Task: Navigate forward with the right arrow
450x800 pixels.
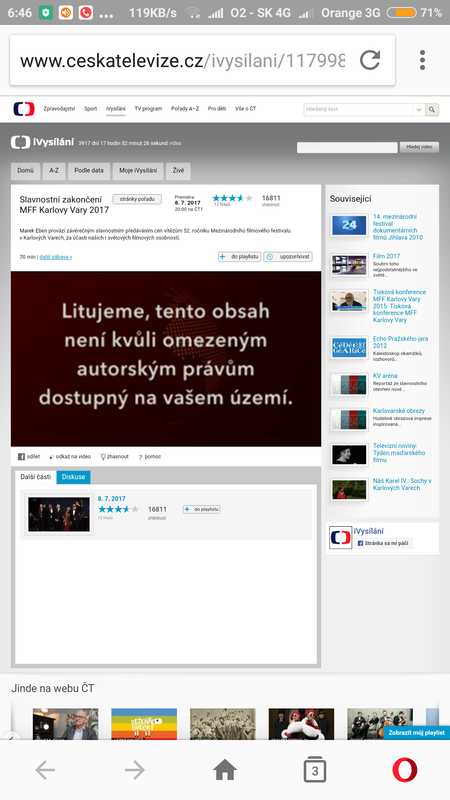Action: pos(135,770)
